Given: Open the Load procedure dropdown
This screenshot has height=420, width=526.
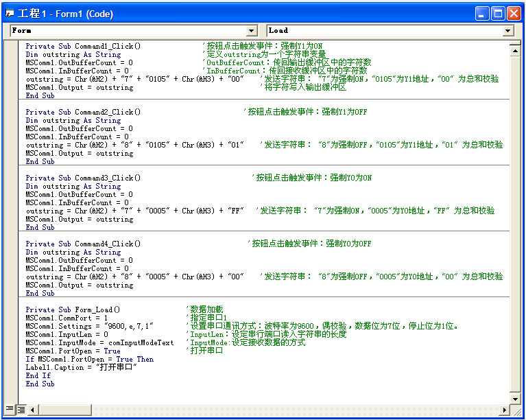Looking at the screenshot, I should 508,31.
